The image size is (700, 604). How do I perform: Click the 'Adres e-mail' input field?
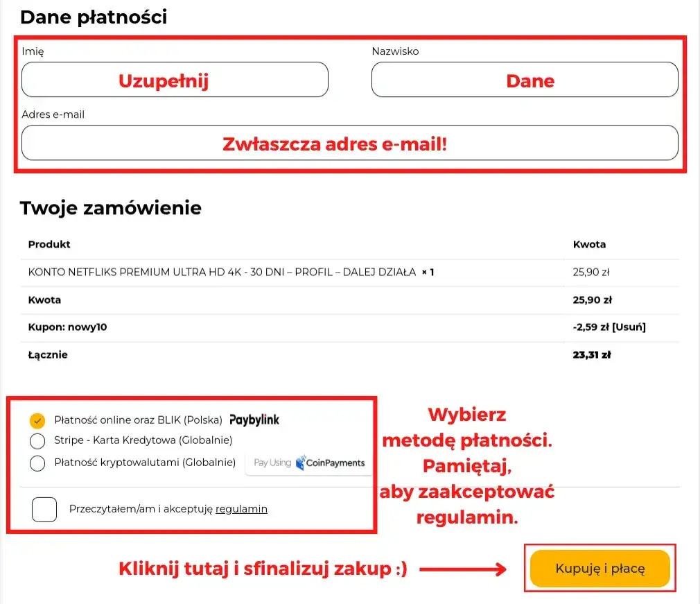(349, 143)
